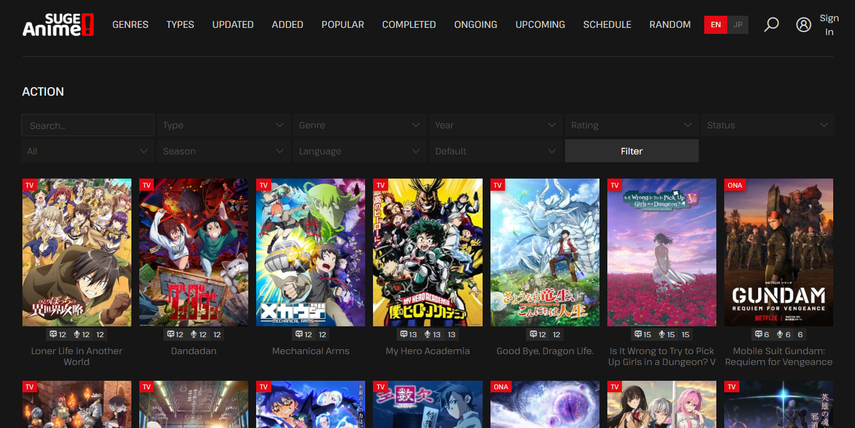Expand the Year filter dropdown
This screenshot has width=855, height=428.
tap(495, 125)
